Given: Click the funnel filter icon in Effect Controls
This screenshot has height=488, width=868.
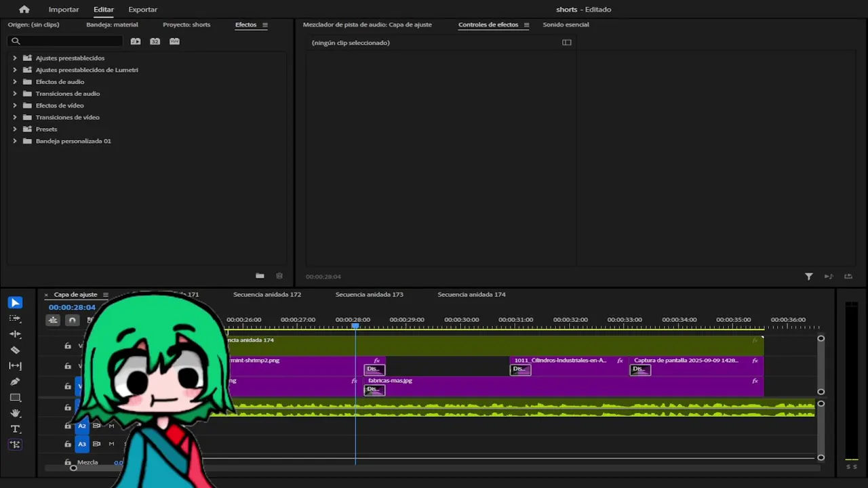Looking at the screenshot, I should point(808,277).
